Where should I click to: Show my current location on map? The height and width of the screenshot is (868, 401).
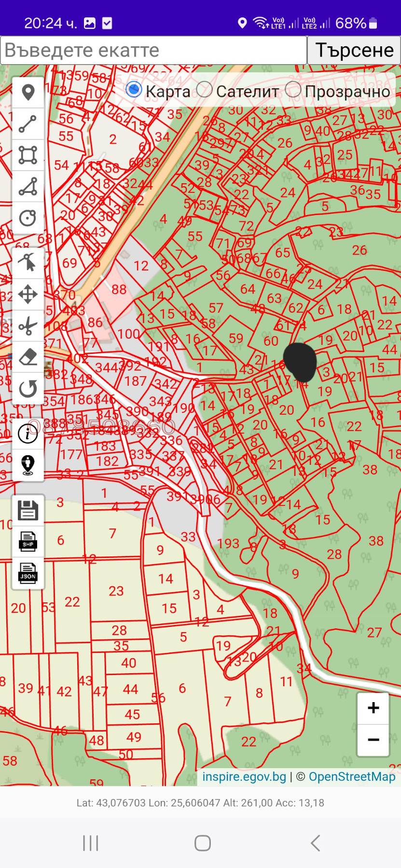[28, 465]
